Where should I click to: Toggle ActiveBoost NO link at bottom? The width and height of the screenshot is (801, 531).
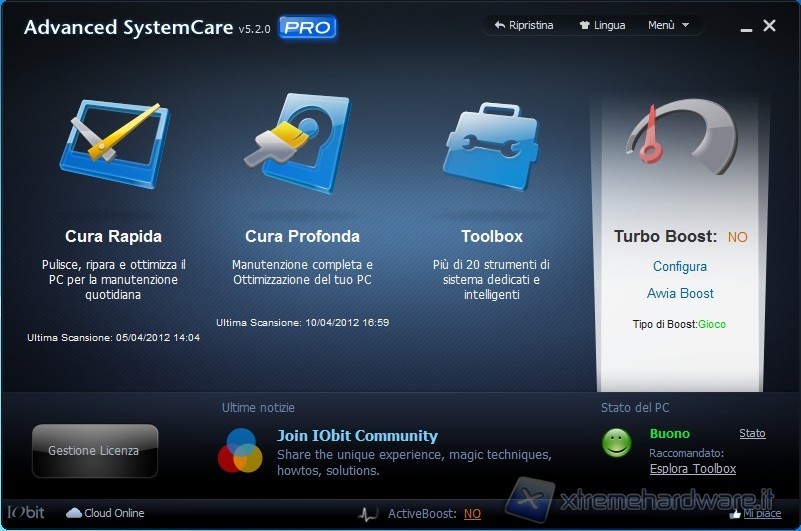coord(472,514)
